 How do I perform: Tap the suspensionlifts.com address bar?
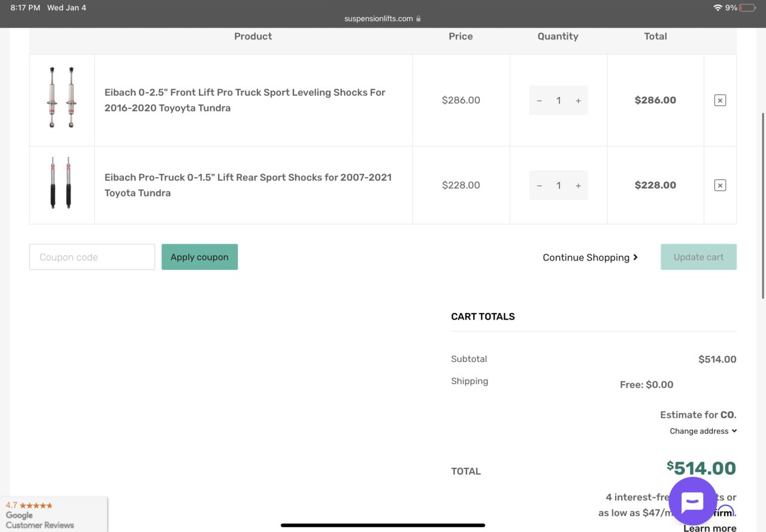[x=383, y=19]
